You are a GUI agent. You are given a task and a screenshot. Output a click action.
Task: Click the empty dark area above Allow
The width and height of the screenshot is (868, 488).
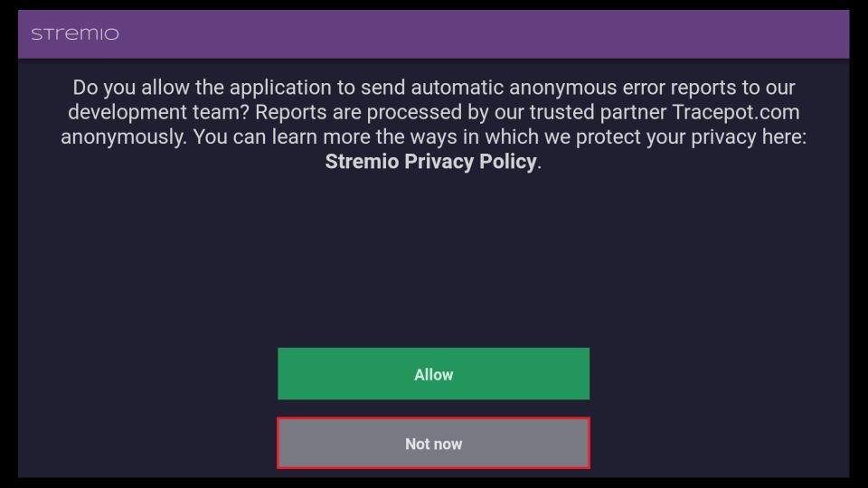(433, 260)
